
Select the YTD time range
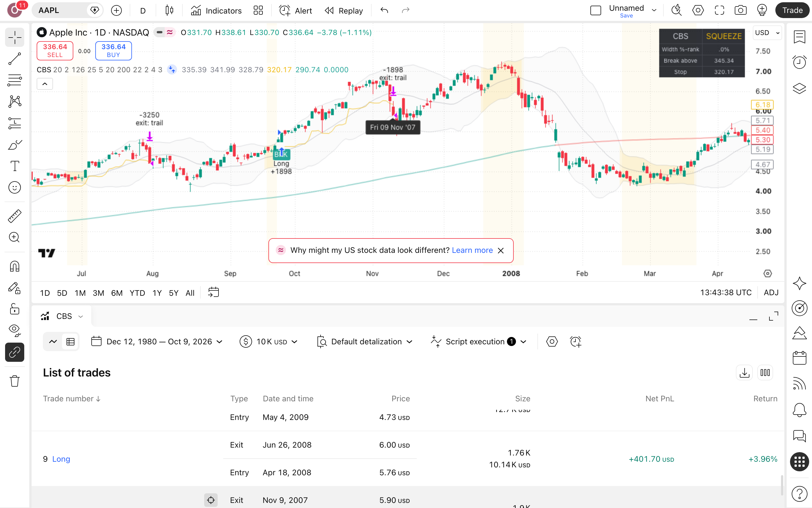(137, 293)
